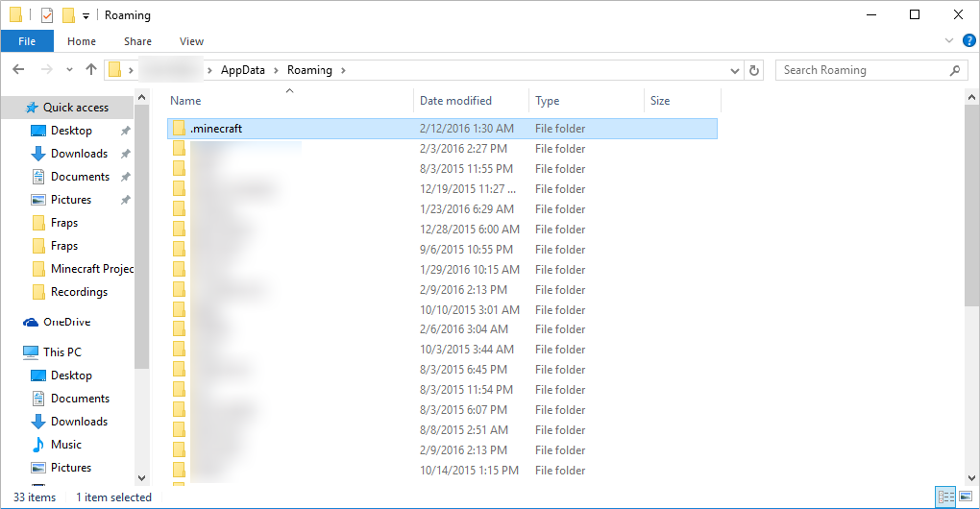This screenshot has width=980, height=509.
Task: Unpin Downloads from Quick access
Action: [125, 154]
